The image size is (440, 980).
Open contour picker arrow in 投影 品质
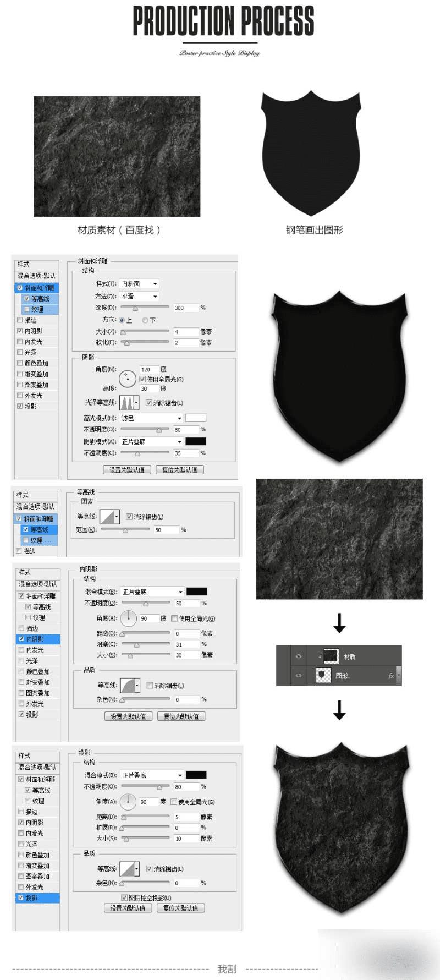[x=137, y=869]
